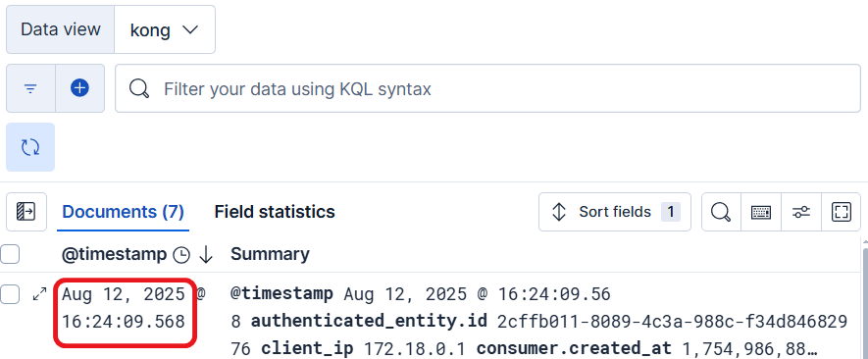
Task: Open in-table search magnifier icon
Action: pos(721,212)
